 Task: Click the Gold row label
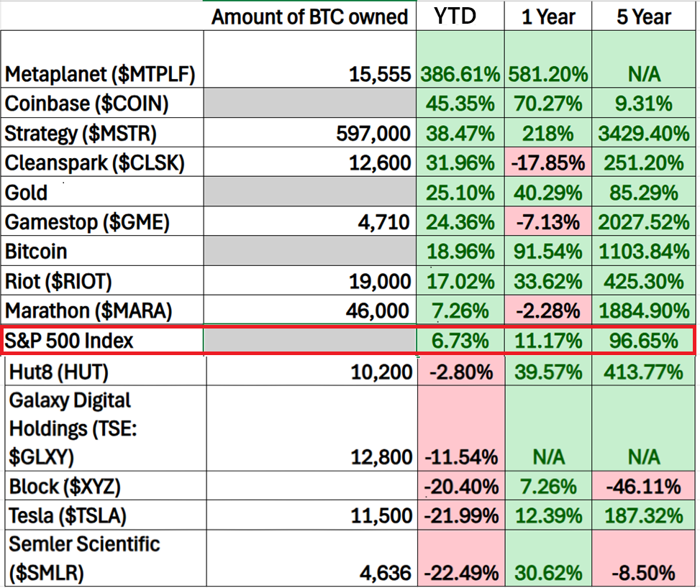click(x=27, y=193)
